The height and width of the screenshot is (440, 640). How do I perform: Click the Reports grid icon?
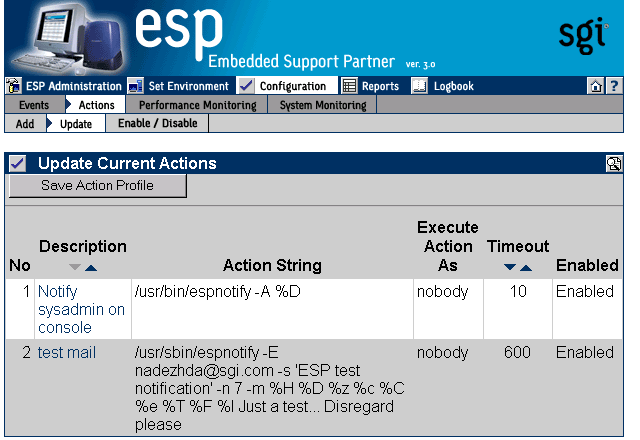coord(349,86)
